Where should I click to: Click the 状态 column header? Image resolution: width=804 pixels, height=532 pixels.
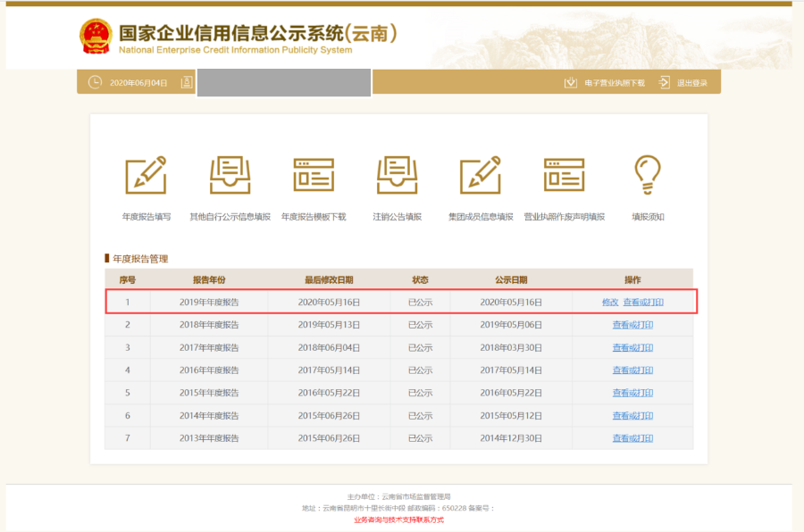coord(421,280)
